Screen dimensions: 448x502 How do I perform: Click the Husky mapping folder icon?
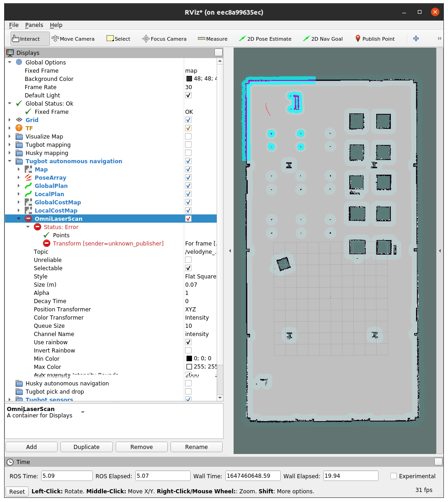coord(19,153)
